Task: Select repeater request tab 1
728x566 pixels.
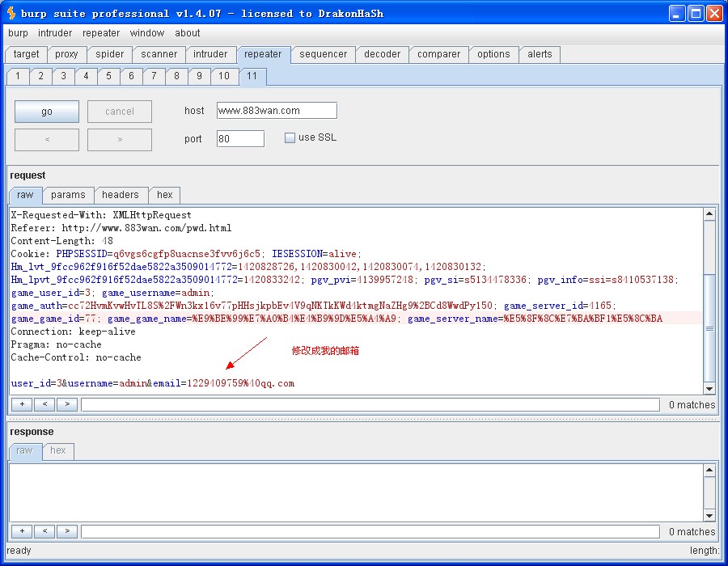Action: (18, 76)
